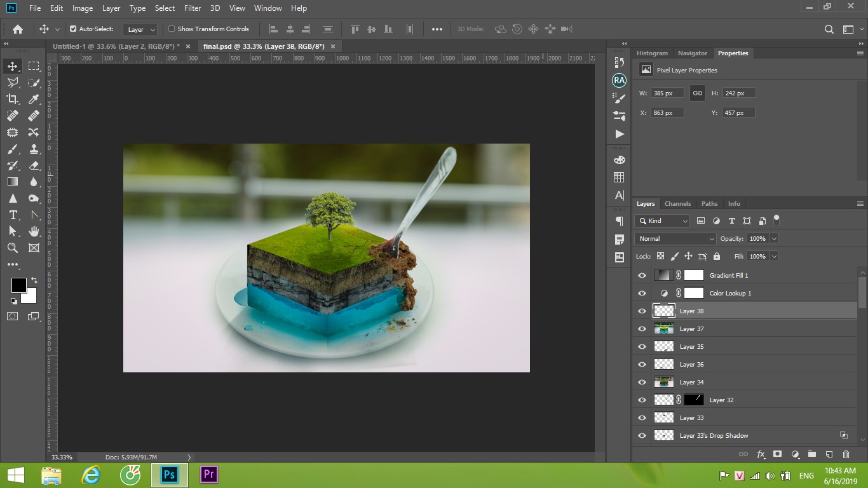Open the search icon at top right
Screen dimensions: 868x488
[829, 29]
